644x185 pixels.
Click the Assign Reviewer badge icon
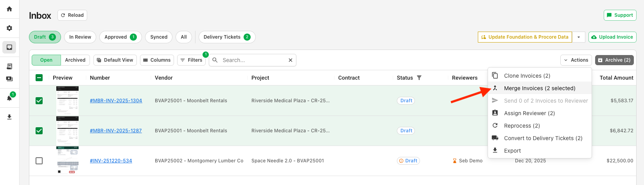(495, 113)
